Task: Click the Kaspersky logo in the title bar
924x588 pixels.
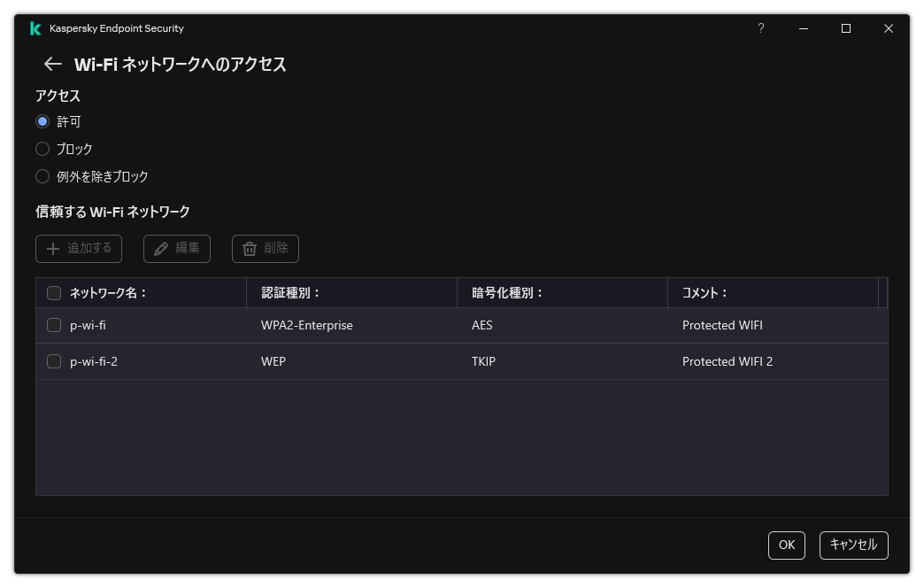Action: point(35,28)
